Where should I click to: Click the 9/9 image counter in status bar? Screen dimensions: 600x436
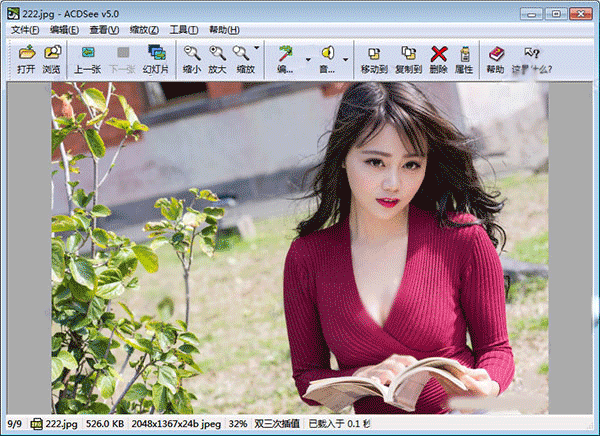click(x=15, y=424)
